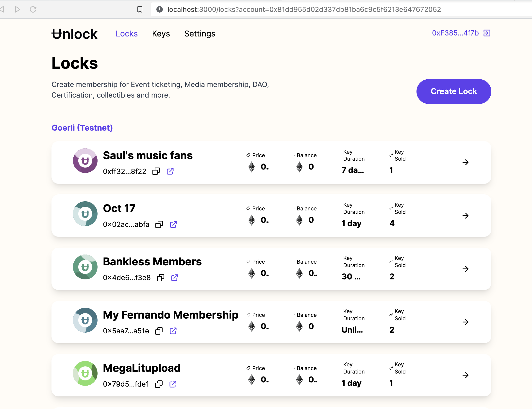Click the Create Lock button
Screen dimensions: 532x409
(x=454, y=91)
